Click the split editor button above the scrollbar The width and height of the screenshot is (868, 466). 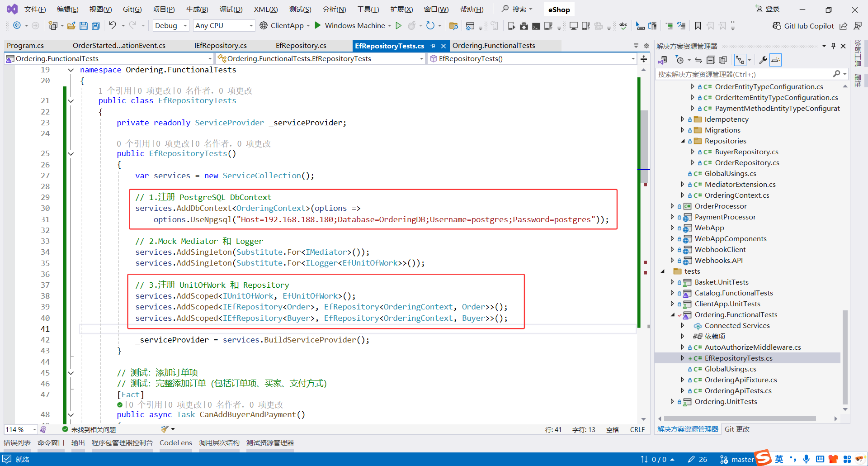pos(644,58)
